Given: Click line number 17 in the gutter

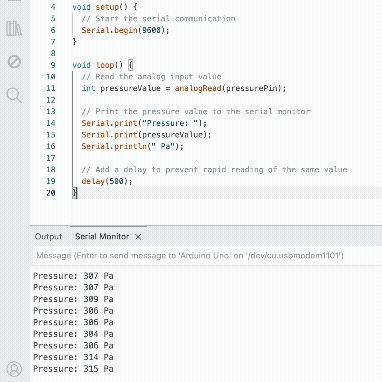Looking at the screenshot, I should [x=51, y=158].
